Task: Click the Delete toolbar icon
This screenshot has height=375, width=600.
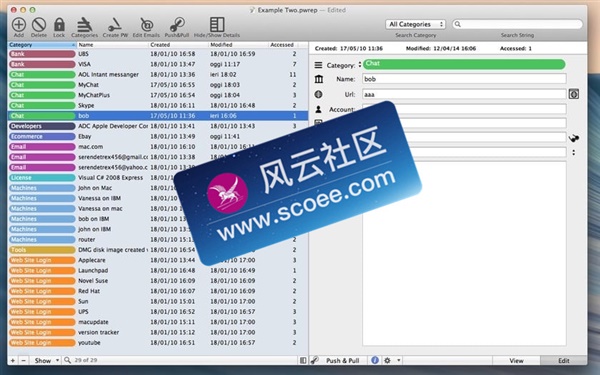Action: [39, 24]
